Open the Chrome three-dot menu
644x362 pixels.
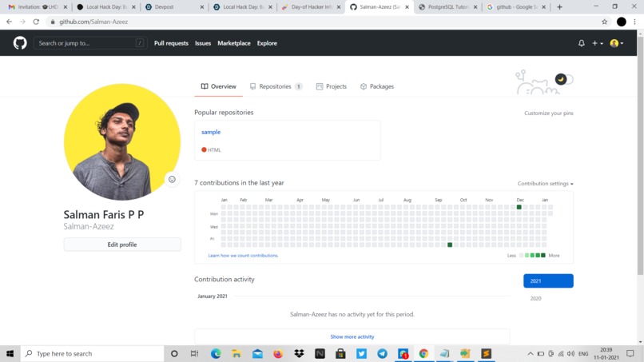634,22
